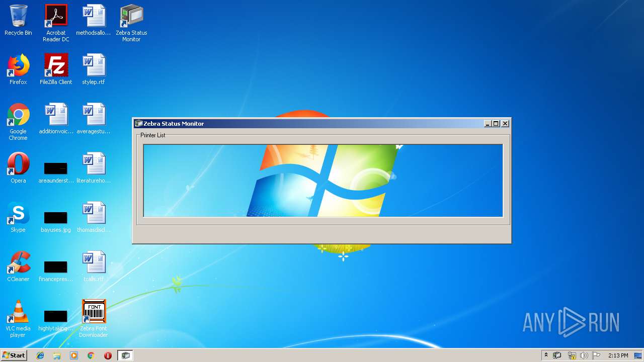
Task: Launch Google Chrome from the desktop
Action: click(18, 122)
